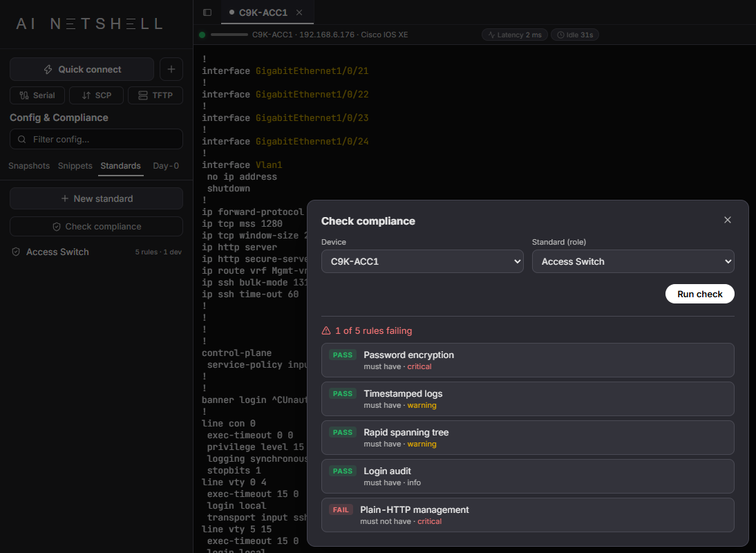Click the shield icon next to Access Switch
Screen dimensions: 756x553
point(16,252)
